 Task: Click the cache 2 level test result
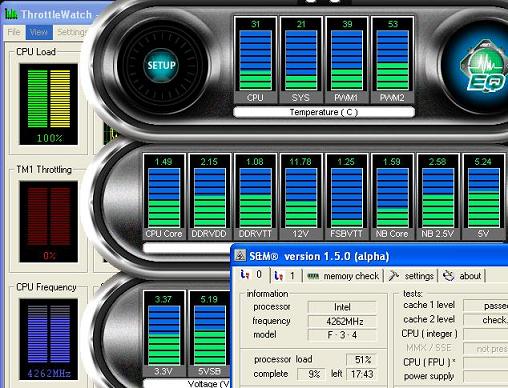pos(486,320)
